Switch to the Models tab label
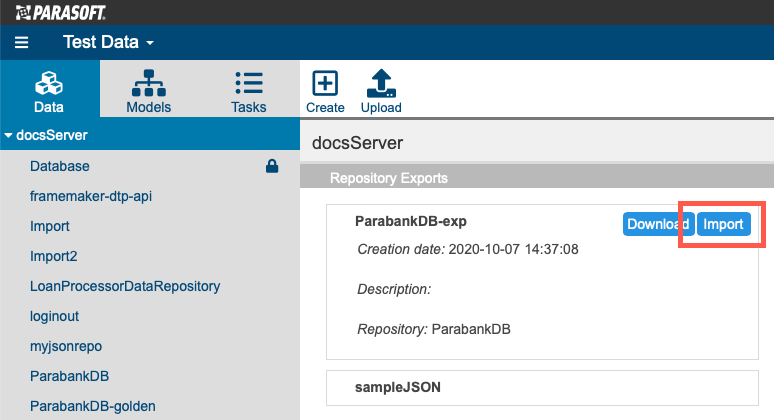Image resolution: width=774 pixels, height=420 pixels. pos(149,107)
